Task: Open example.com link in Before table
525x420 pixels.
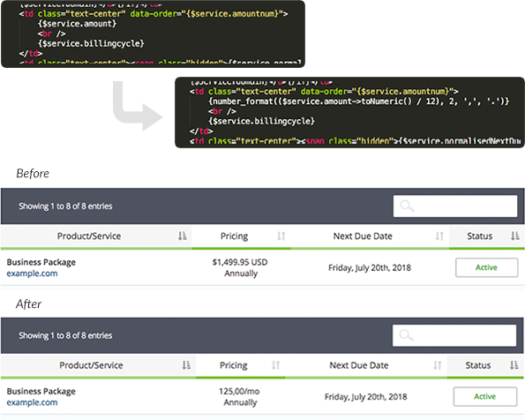Action: [32, 274]
